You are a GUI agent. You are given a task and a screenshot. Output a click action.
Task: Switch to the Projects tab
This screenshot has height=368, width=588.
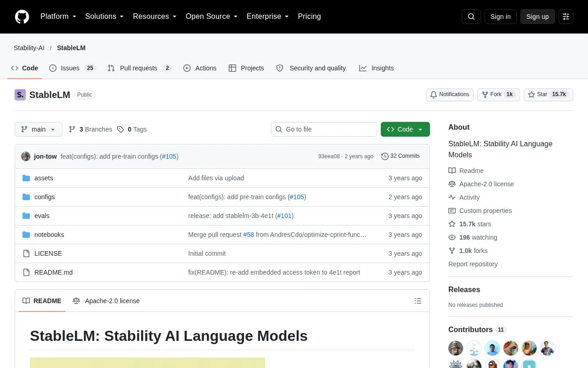point(246,68)
